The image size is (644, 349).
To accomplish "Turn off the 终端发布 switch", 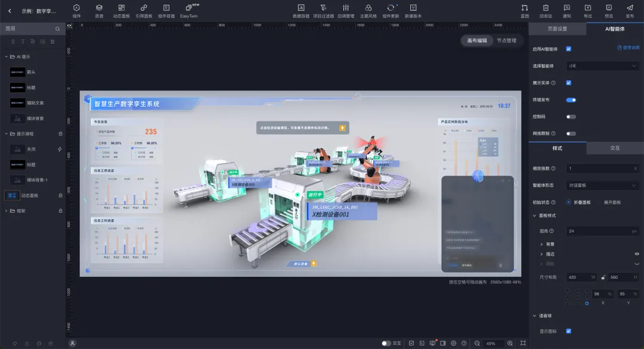I will click(571, 100).
